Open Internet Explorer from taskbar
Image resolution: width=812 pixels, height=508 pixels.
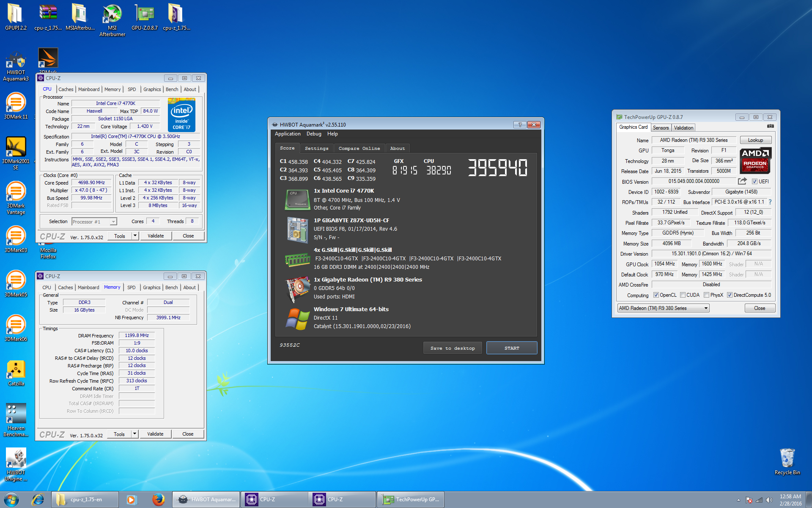point(38,500)
